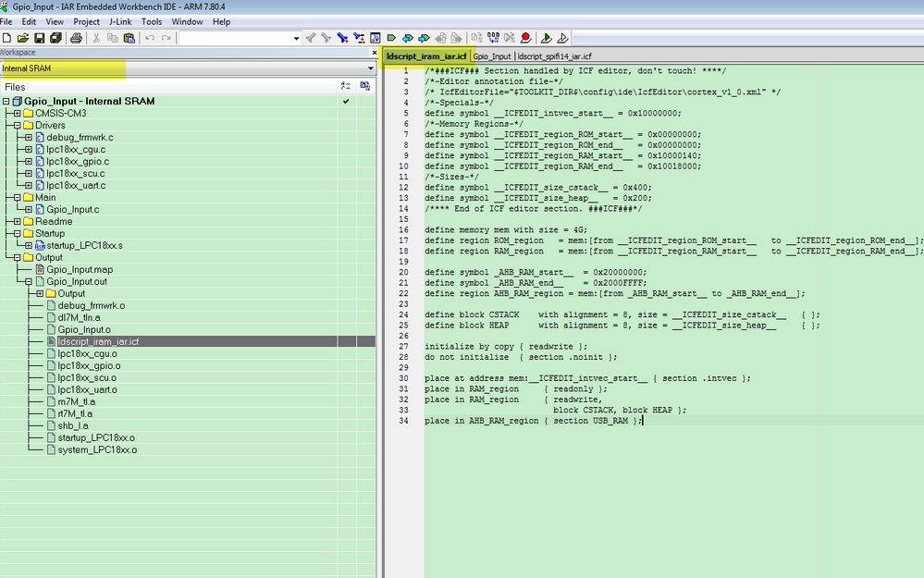The width and height of the screenshot is (924, 578).
Task: Click the Go To line icon
Action: (375, 38)
